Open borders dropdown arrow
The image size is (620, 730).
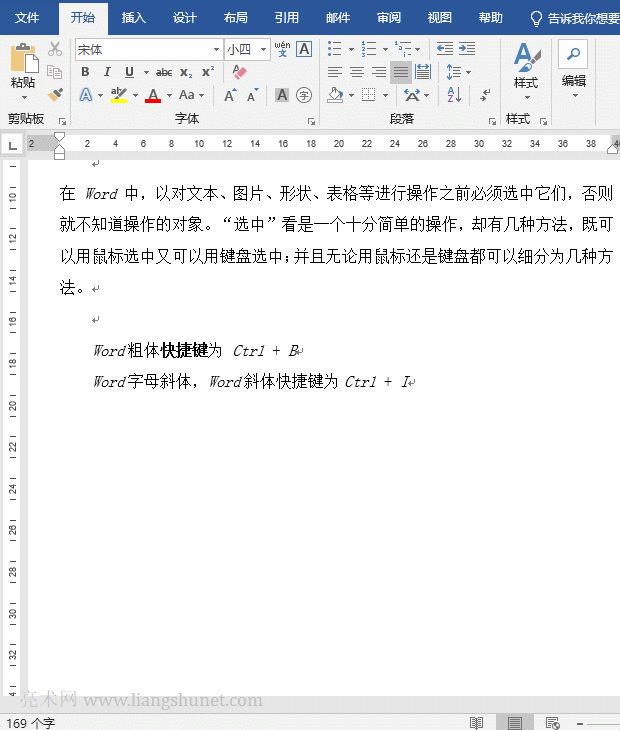click(x=385, y=95)
